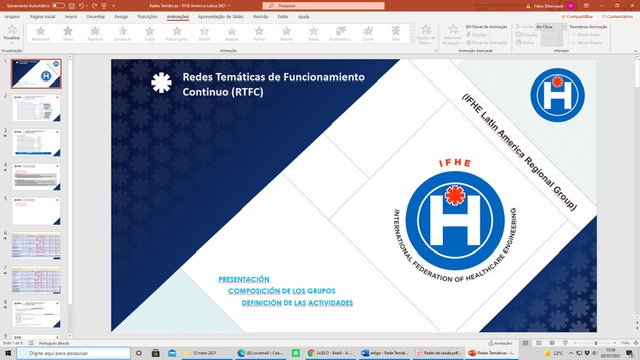The height and width of the screenshot is (360, 640).
Task: Switch to Apresentação de Slides tab
Action: (x=221, y=17)
